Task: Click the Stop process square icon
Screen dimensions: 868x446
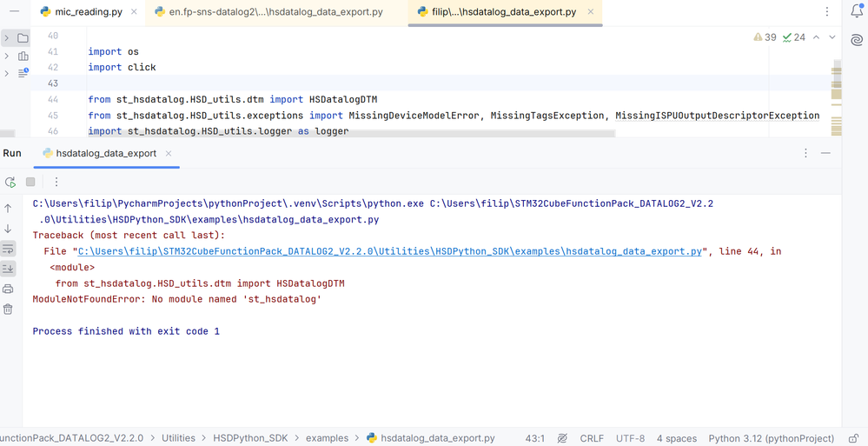Action: click(x=30, y=182)
